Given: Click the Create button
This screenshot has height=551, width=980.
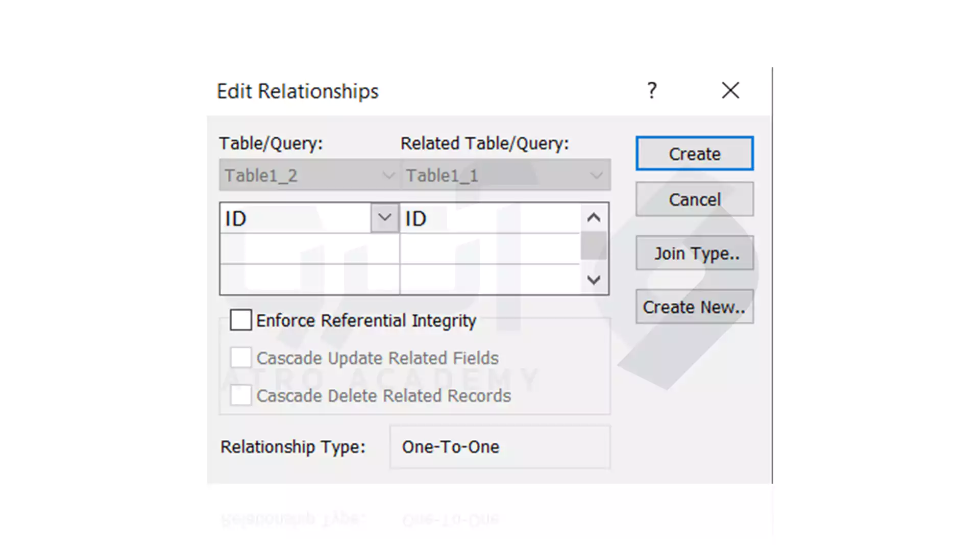Looking at the screenshot, I should (694, 154).
